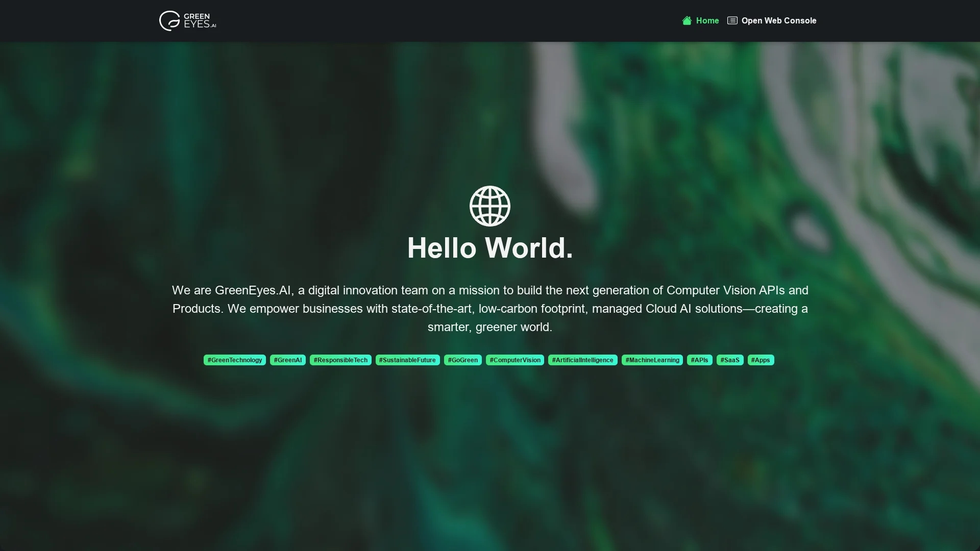Click the #ArtificialIntelligence badge

tap(583, 360)
